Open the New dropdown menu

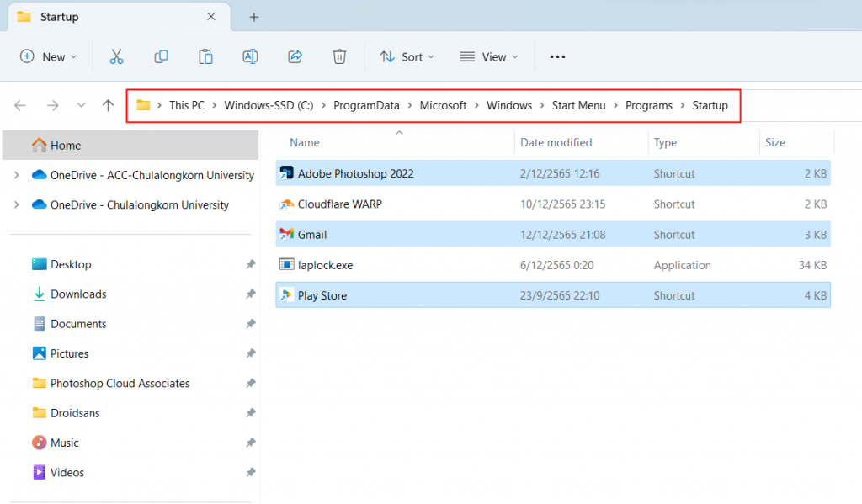point(49,56)
